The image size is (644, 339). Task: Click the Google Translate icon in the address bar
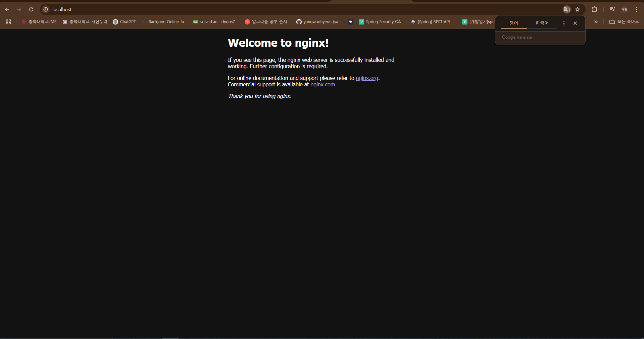566,9
